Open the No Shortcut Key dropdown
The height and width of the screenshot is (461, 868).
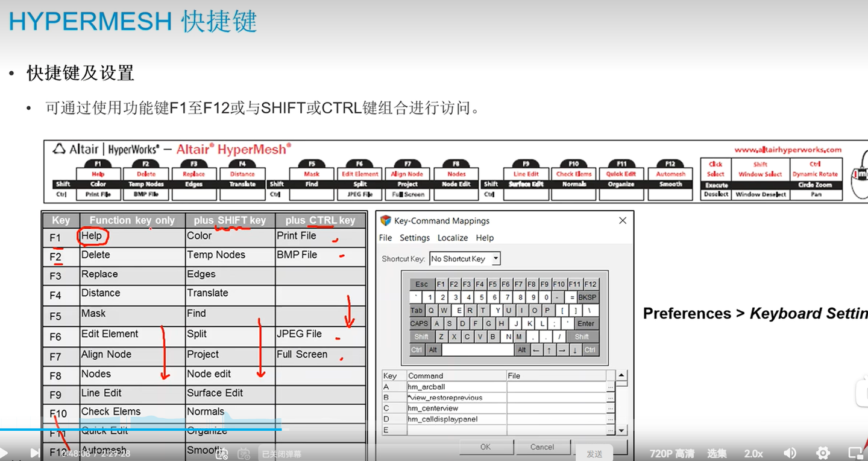pyautogui.click(x=495, y=258)
